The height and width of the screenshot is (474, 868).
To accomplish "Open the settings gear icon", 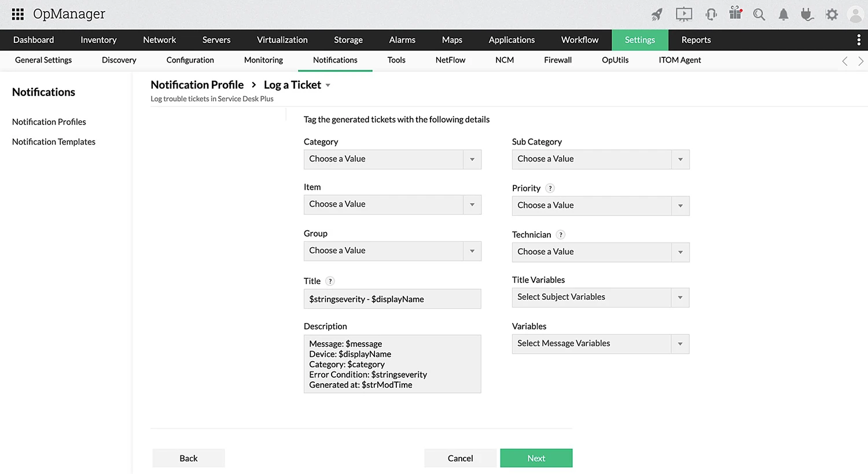I will pyautogui.click(x=832, y=14).
